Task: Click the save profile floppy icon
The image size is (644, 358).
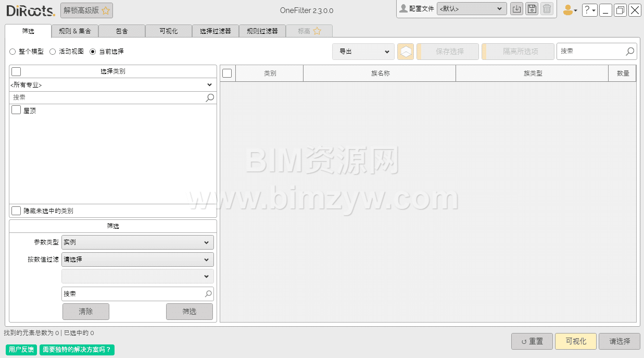Action: (x=532, y=9)
